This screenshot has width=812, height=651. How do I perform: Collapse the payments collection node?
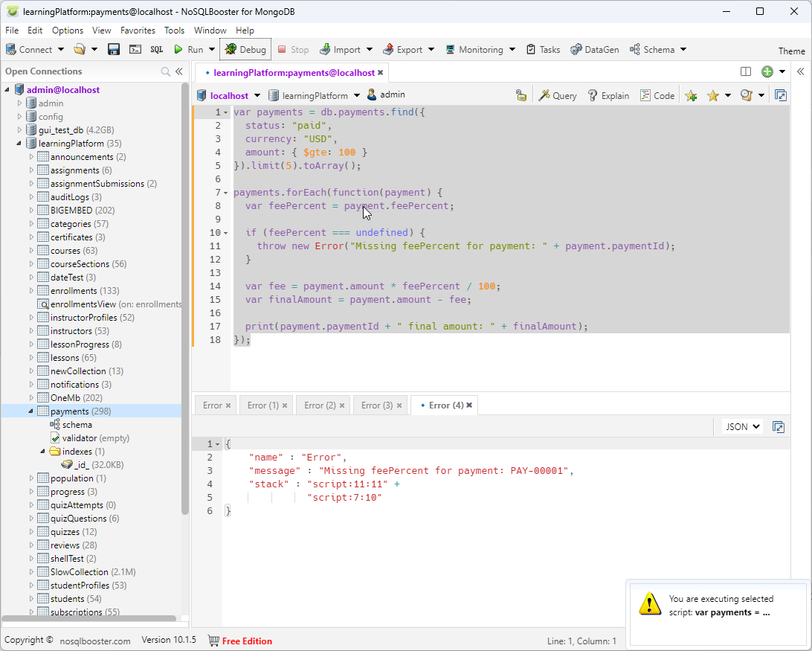31,411
